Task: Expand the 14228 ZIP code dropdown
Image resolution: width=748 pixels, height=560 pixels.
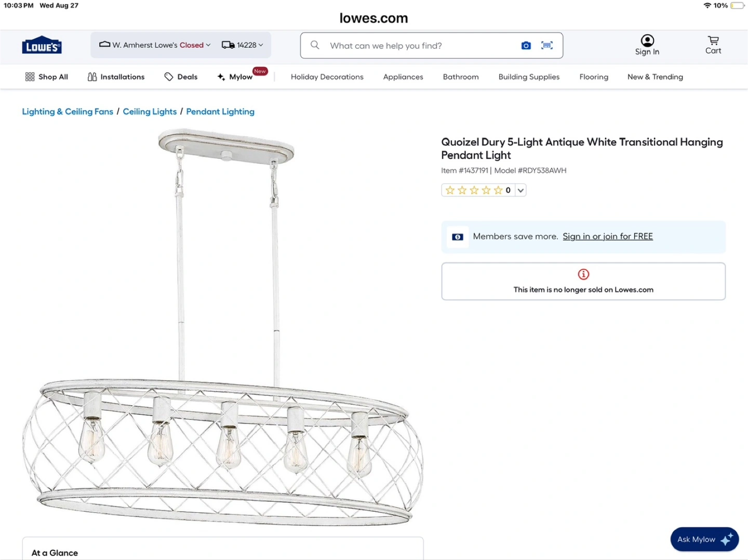Action: 250,45
